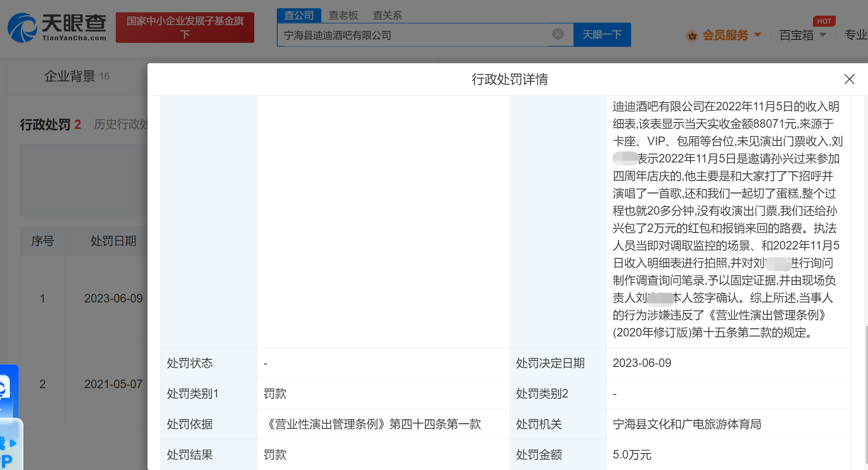The height and width of the screenshot is (470, 868).
Task: Switch to the 查关系 tab
Action: click(x=387, y=15)
